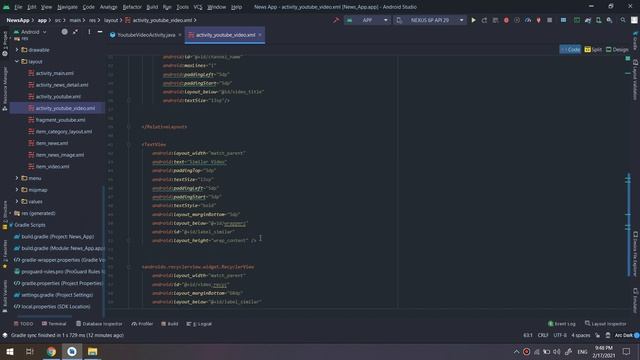Click the UTF-8 encoding status entry
Screen dimensions: 640x360
(x=560, y=335)
